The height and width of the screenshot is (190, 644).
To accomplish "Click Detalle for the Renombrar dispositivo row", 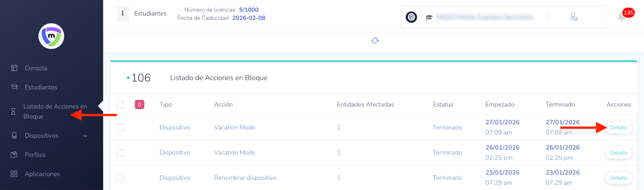I will pos(619,178).
